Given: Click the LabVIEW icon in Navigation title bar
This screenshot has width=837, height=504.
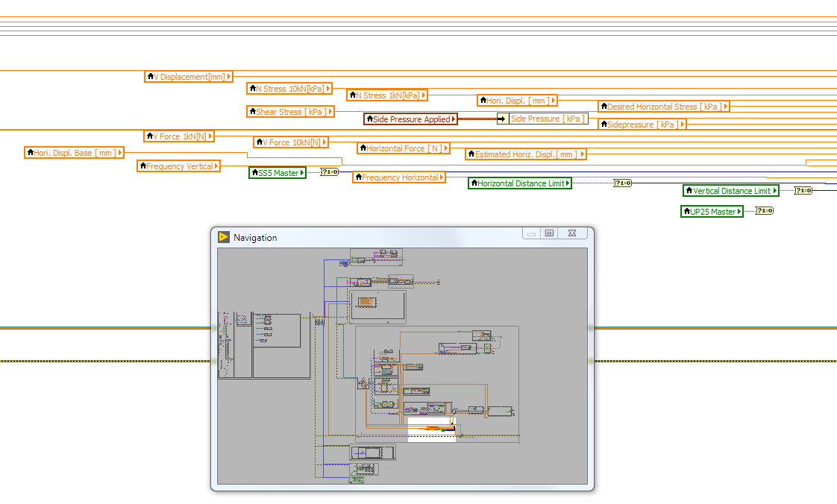Looking at the screenshot, I should point(224,237).
